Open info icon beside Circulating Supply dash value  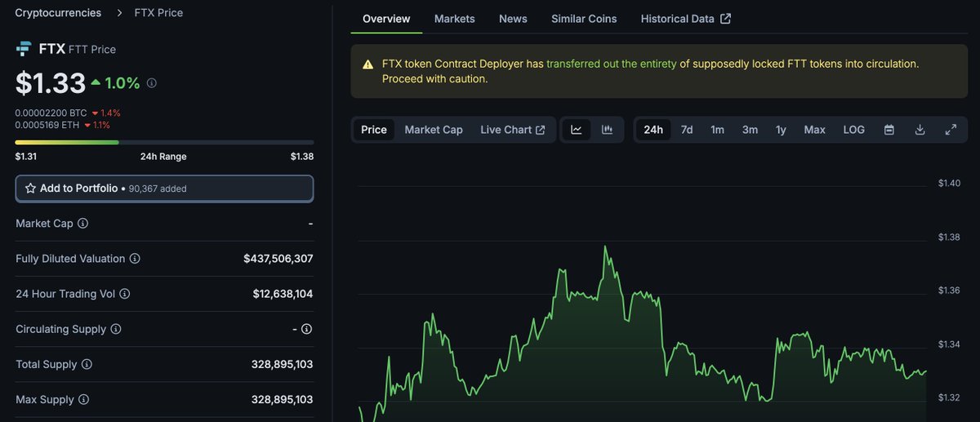point(306,329)
